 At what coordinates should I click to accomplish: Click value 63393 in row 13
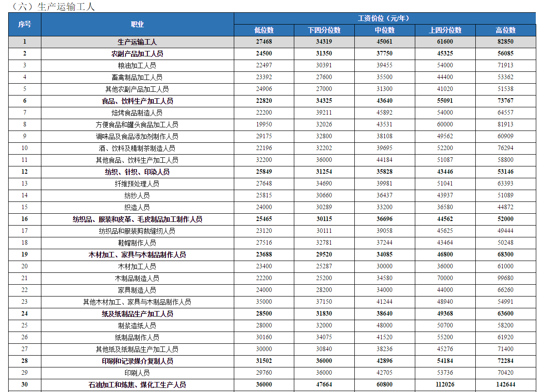[x=505, y=183]
